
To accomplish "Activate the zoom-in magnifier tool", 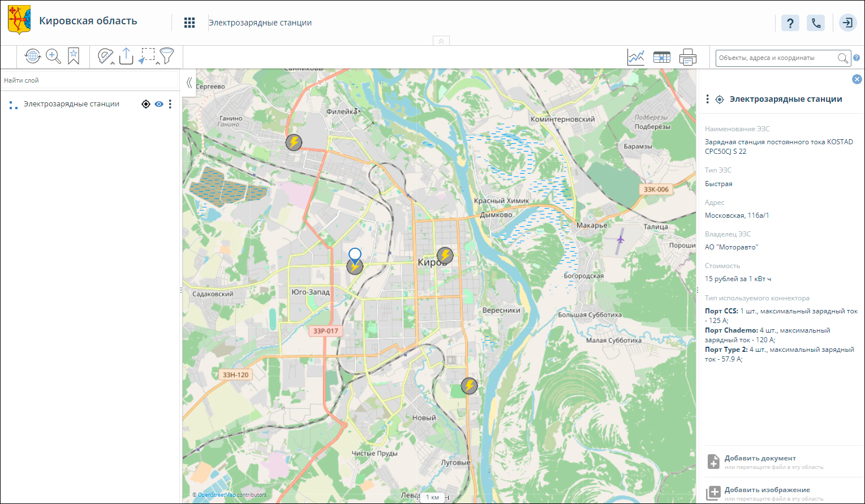I will [x=53, y=56].
